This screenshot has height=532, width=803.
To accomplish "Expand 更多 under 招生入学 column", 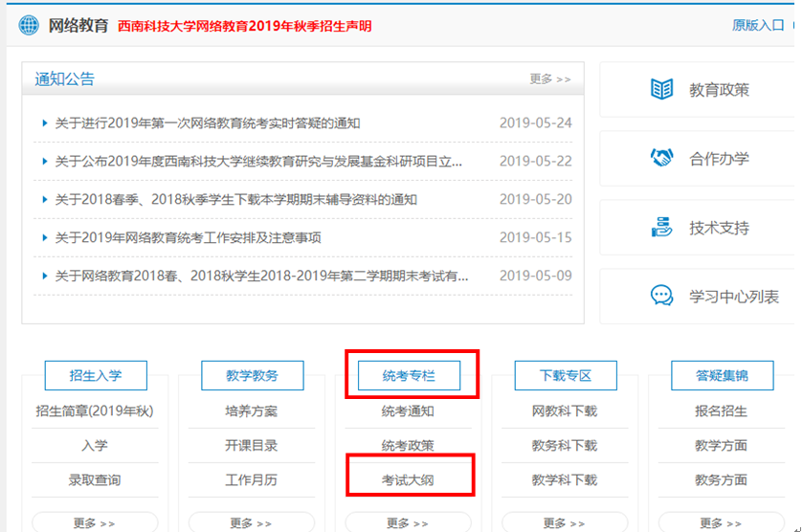I will (x=94, y=523).
